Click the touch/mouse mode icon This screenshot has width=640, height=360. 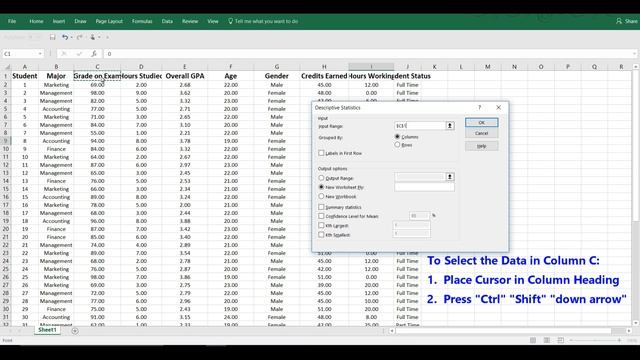pyautogui.click(x=93, y=37)
